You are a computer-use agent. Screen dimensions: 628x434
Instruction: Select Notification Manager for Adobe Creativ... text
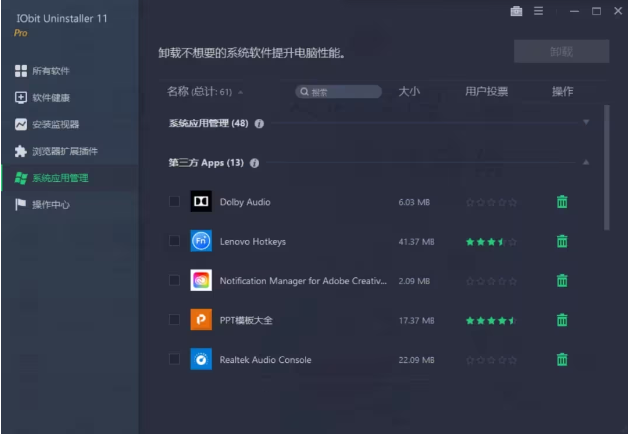(x=303, y=281)
